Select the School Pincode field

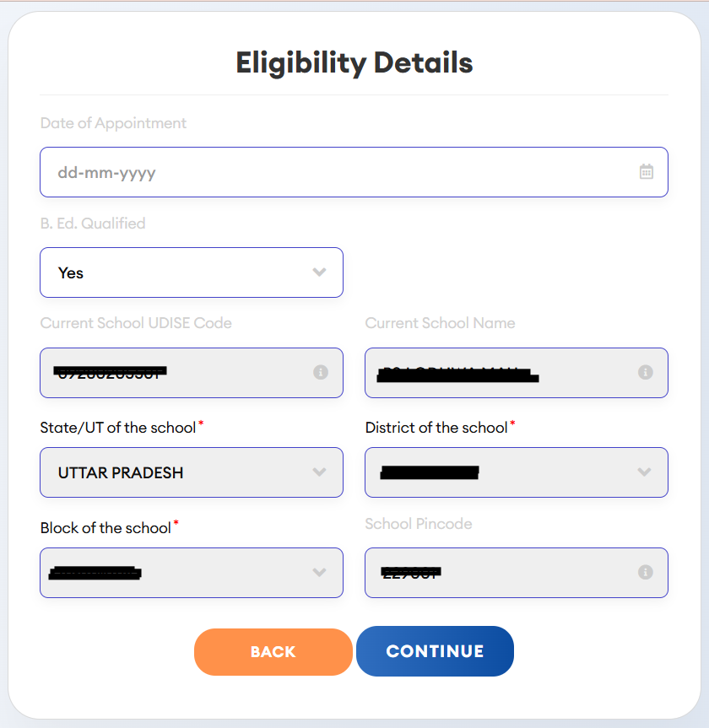[x=502, y=573]
